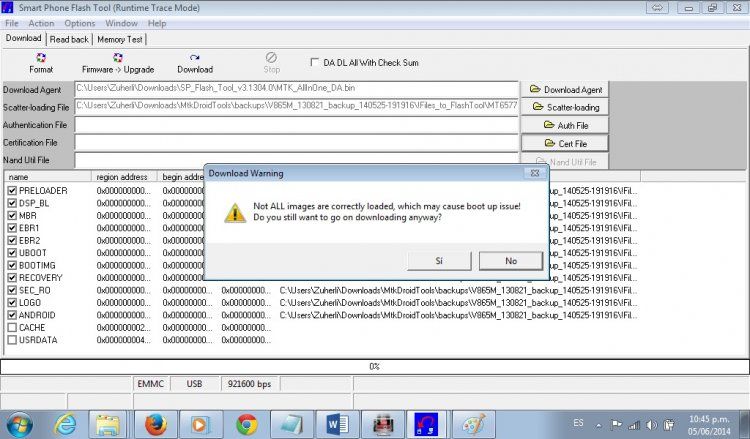Uncheck the ANDROID partition

tap(12, 315)
